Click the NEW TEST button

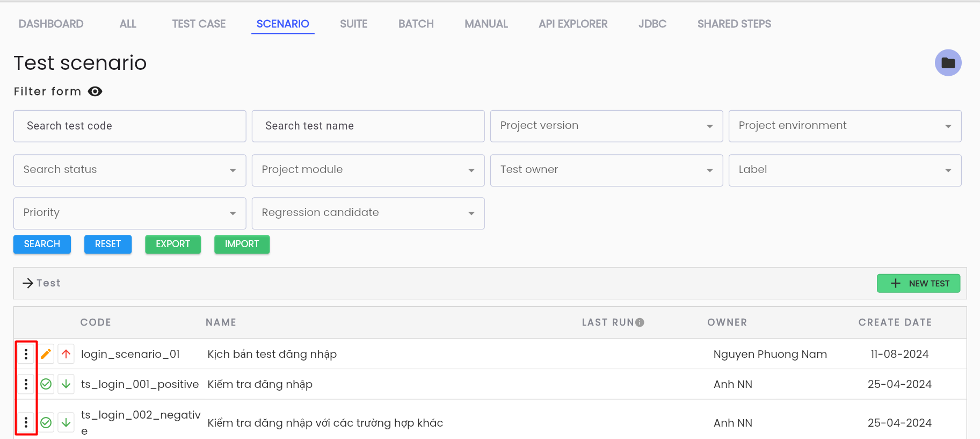[918, 283]
